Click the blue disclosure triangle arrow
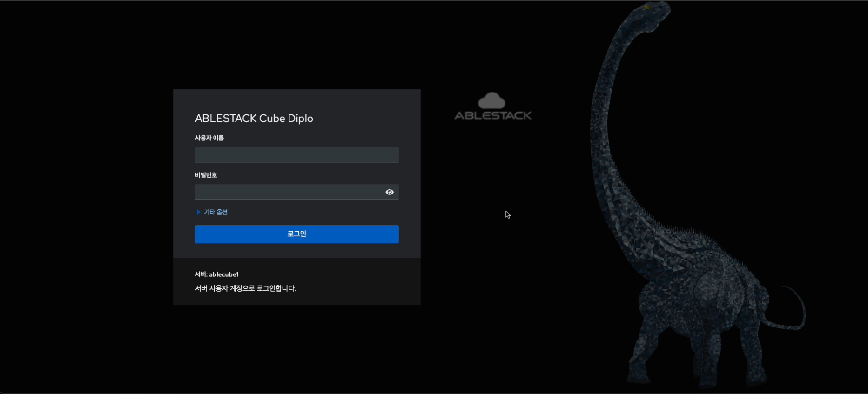 198,212
